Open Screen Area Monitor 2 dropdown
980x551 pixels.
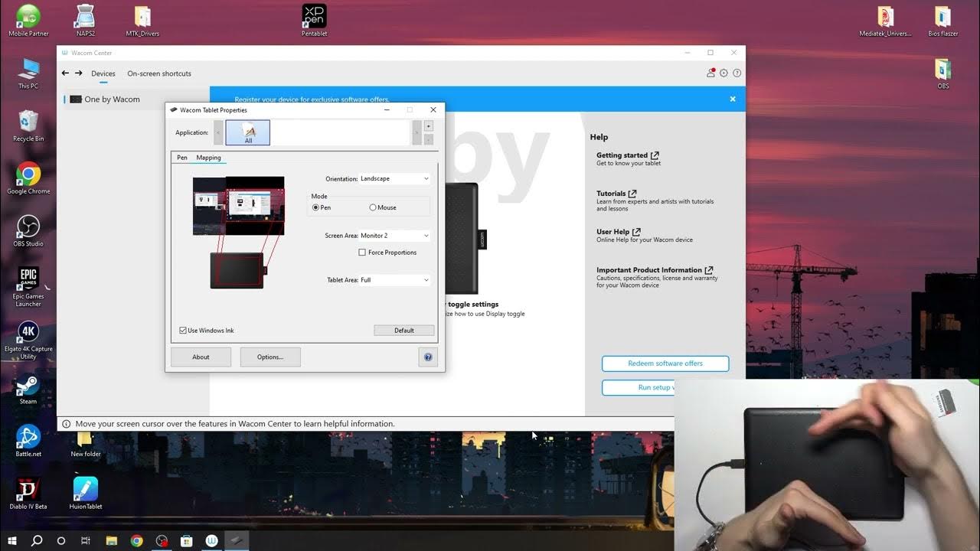point(395,236)
